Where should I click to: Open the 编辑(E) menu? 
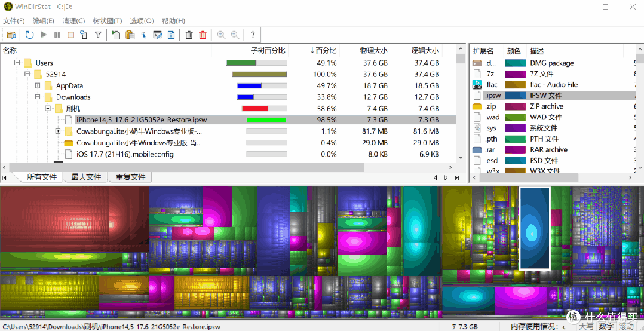tap(44, 20)
